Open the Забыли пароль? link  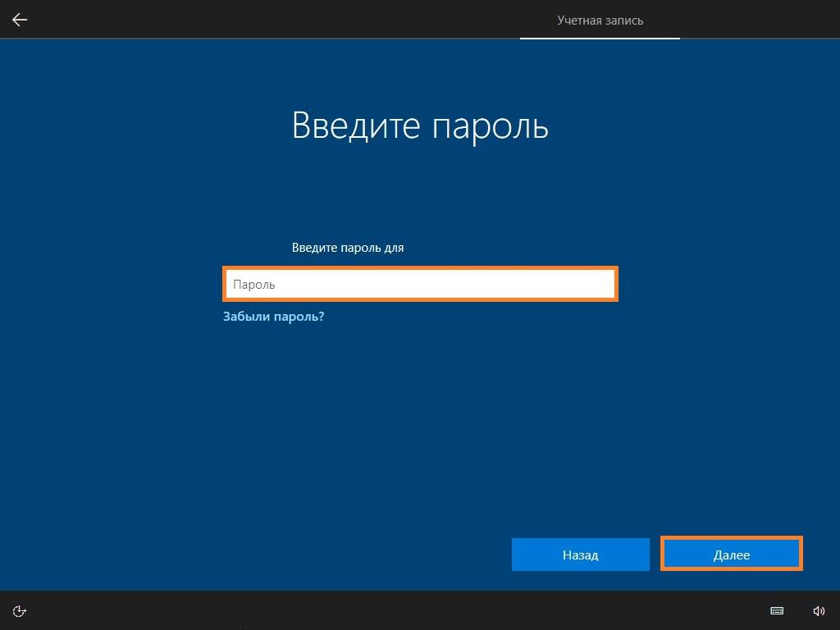coord(274,316)
